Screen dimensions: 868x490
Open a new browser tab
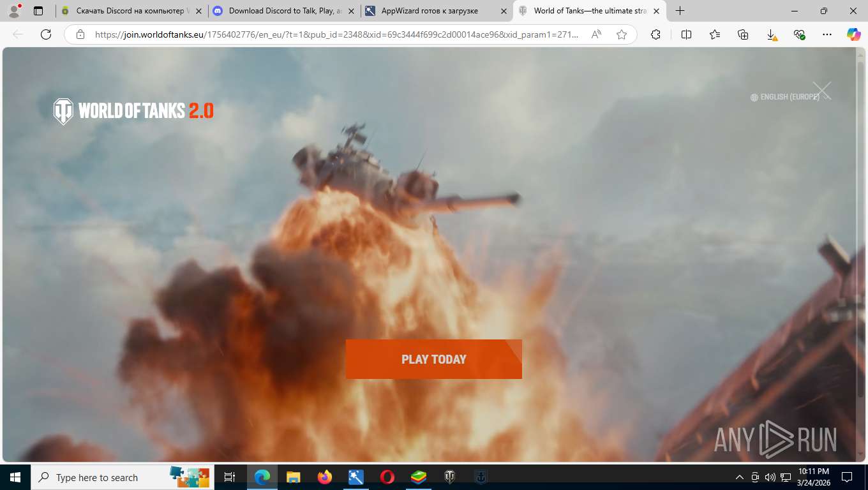(680, 11)
